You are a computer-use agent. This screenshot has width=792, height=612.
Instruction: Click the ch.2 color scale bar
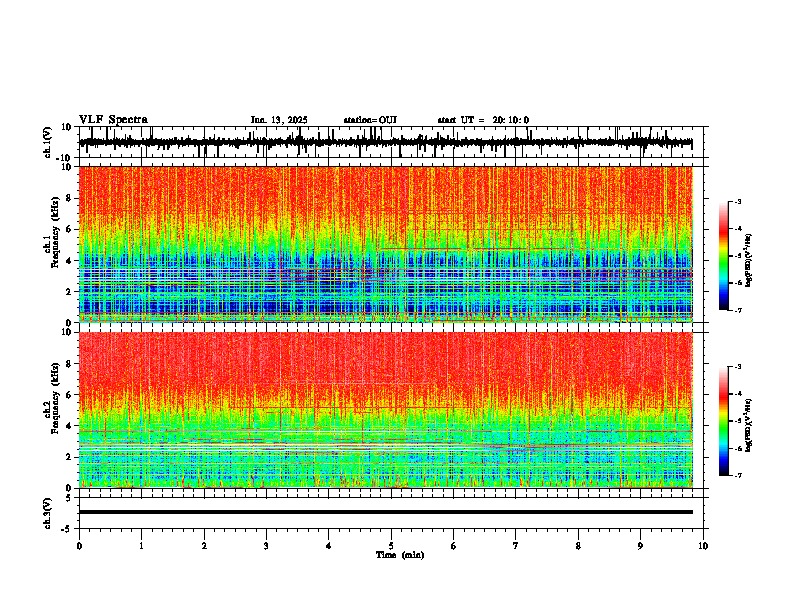coord(724,421)
